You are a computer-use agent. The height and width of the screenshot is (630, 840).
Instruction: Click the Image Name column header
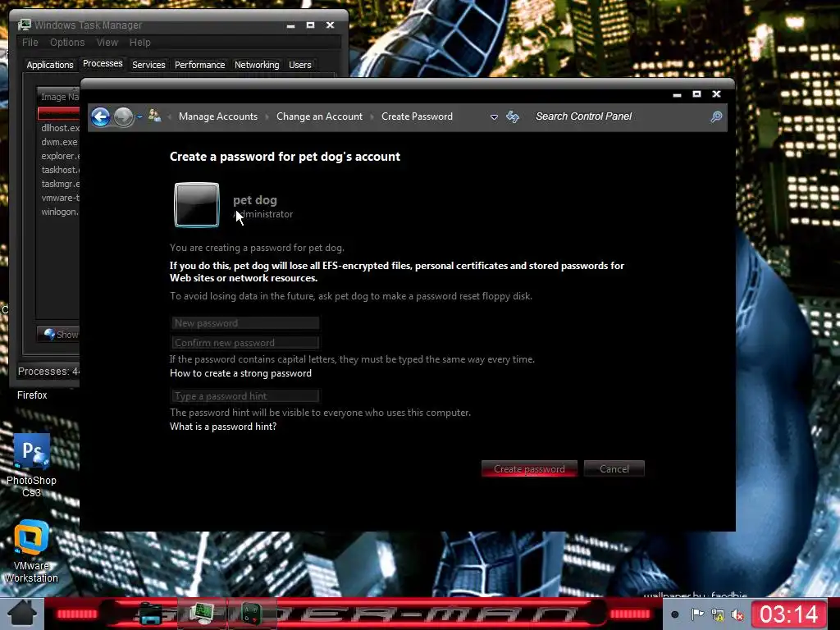(59, 97)
